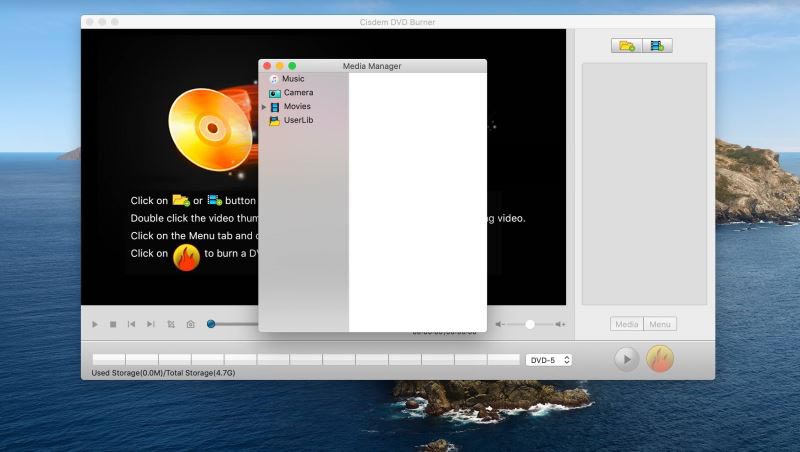The width and height of the screenshot is (800, 452).
Task: Play the video preview
Action: point(95,324)
